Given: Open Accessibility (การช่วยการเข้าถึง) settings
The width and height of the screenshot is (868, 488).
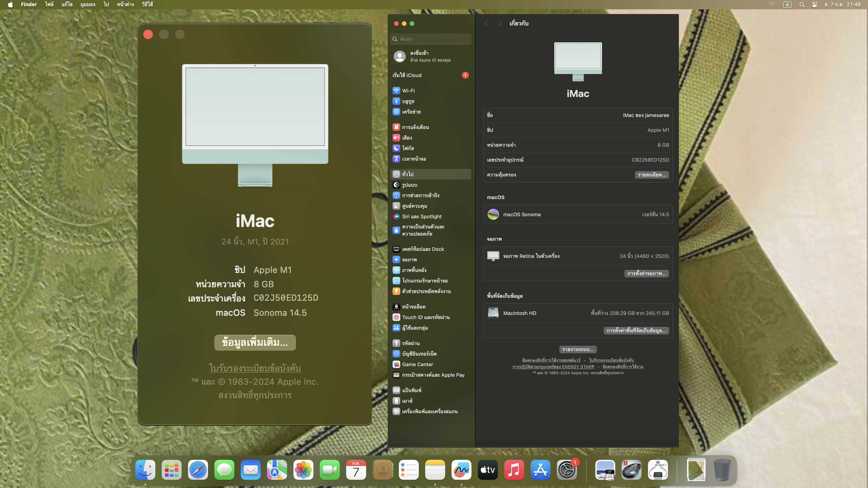Looking at the screenshot, I should click(x=430, y=195).
